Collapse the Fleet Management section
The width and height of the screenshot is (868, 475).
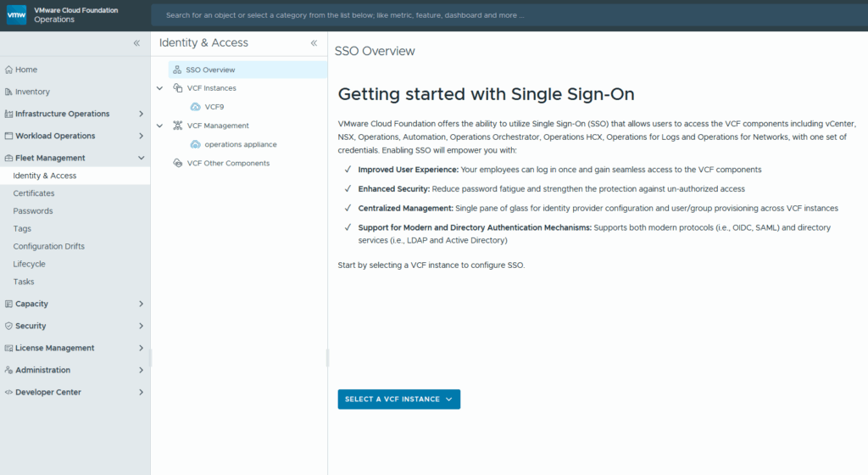point(141,158)
